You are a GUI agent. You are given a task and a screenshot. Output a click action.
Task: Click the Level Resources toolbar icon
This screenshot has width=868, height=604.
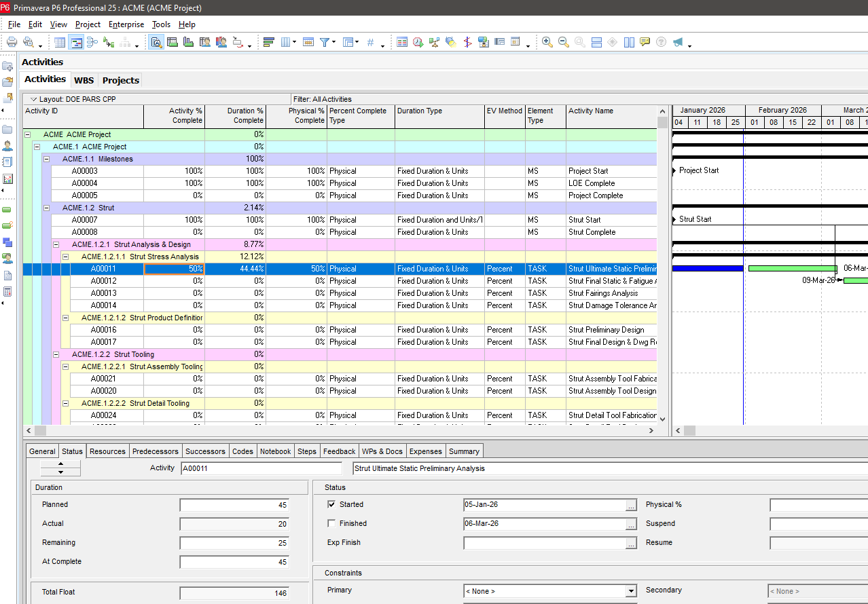click(434, 42)
